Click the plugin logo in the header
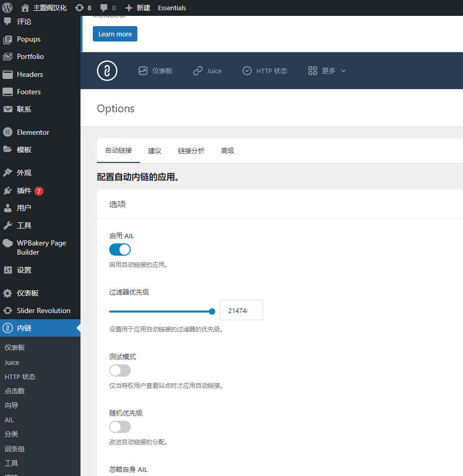Screen dimensions: 463x476 click(x=107, y=71)
